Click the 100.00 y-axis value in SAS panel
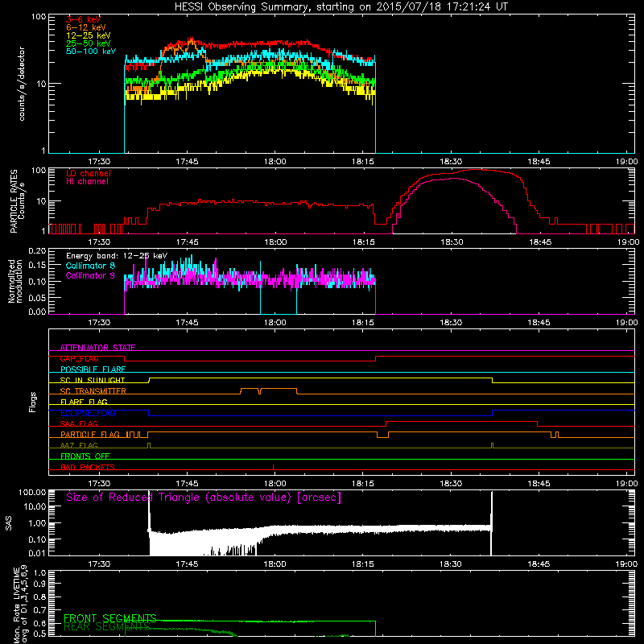This screenshot has height=644, width=644. 32,493
